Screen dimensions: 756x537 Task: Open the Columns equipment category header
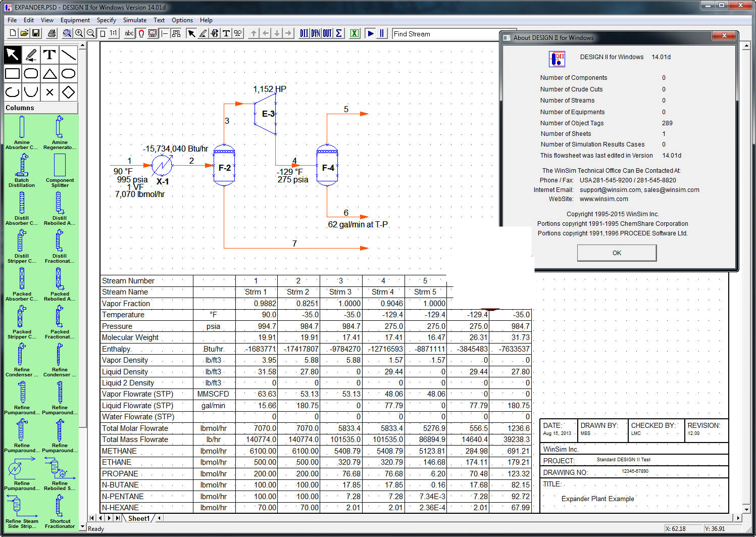pyautogui.click(x=41, y=108)
